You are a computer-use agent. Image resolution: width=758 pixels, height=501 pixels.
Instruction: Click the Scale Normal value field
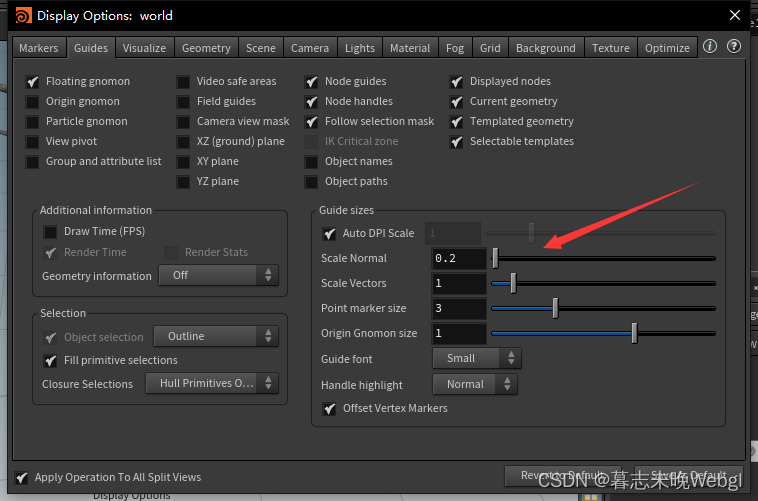coord(459,258)
